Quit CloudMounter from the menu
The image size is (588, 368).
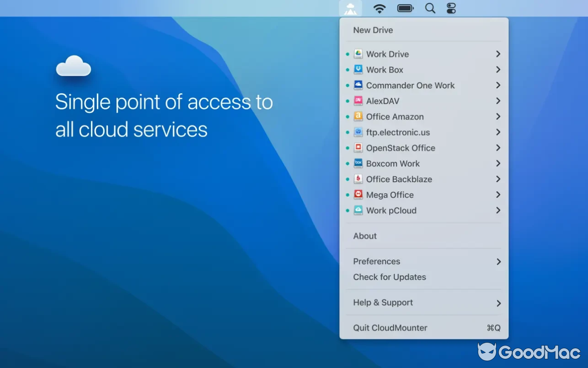point(390,328)
